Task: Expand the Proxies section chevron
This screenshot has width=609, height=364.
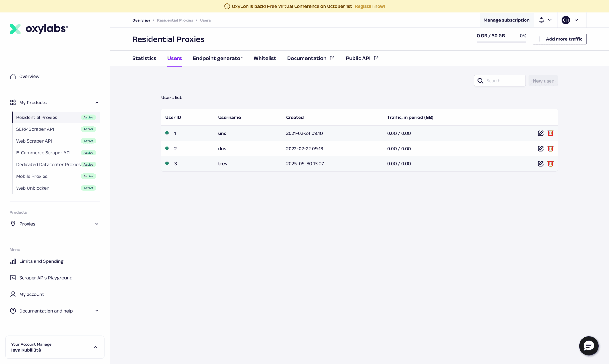Action: pyautogui.click(x=97, y=224)
